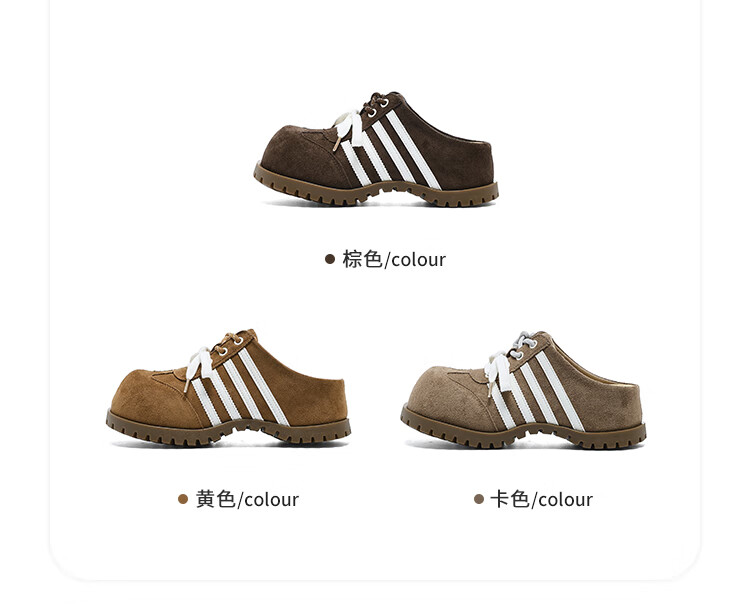Click the 黄色/colour label

coord(247,499)
